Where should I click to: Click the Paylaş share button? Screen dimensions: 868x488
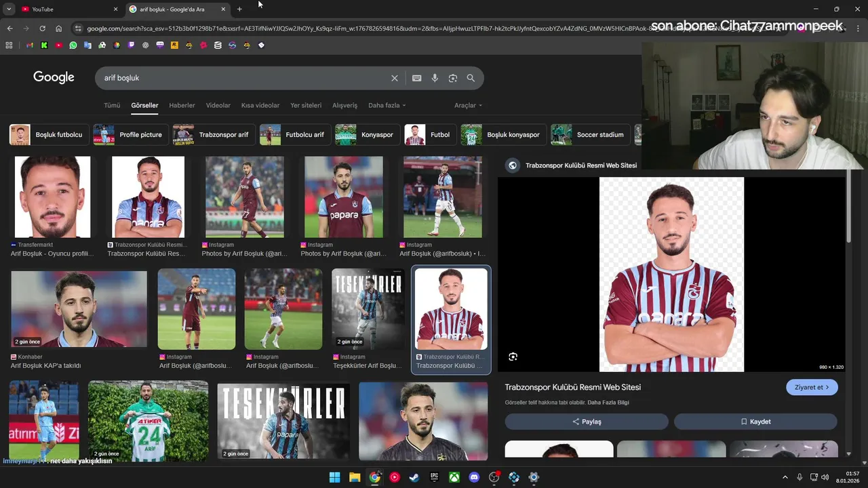click(587, 422)
